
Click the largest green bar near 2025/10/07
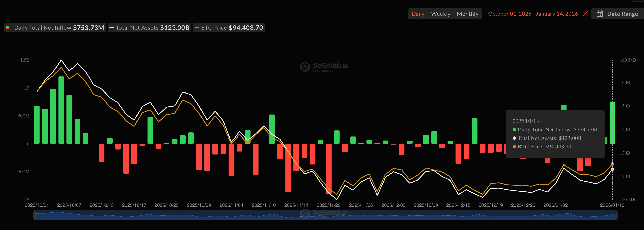tap(61, 110)
